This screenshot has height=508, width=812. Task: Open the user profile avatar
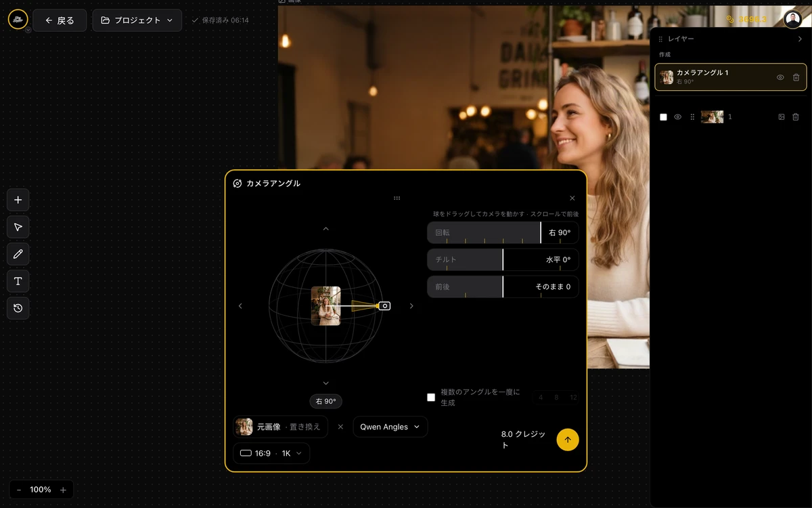click(x=792, y=19)
